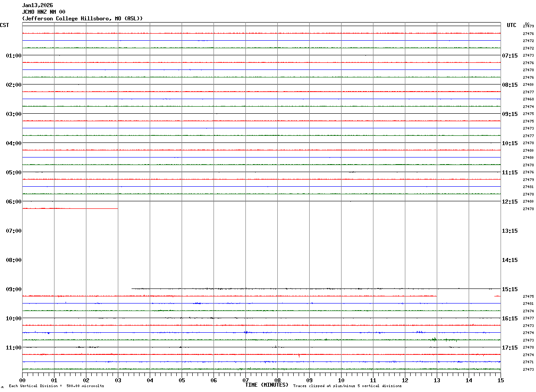Select the 06:00 CST time label
The width and height of the screenshot is (536, 392).
point(14,202)
